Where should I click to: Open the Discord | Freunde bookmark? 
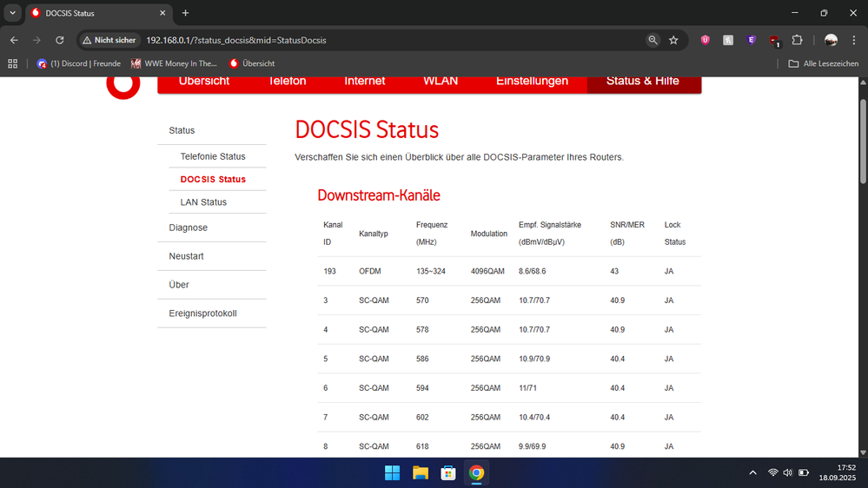[78, 63]
